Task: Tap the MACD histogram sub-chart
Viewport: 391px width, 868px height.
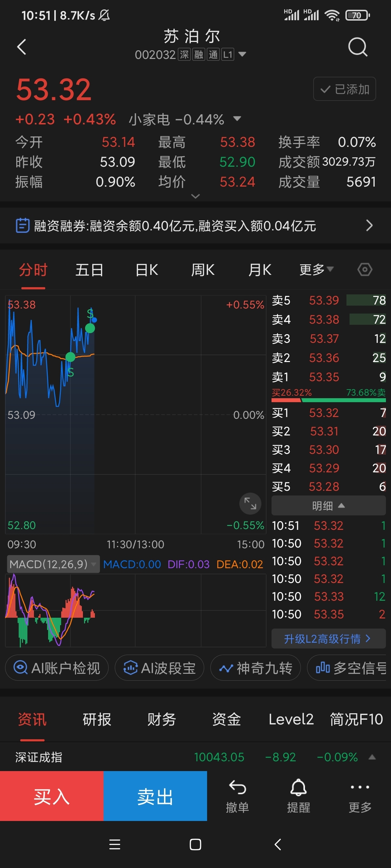Action: click(136, 610)
